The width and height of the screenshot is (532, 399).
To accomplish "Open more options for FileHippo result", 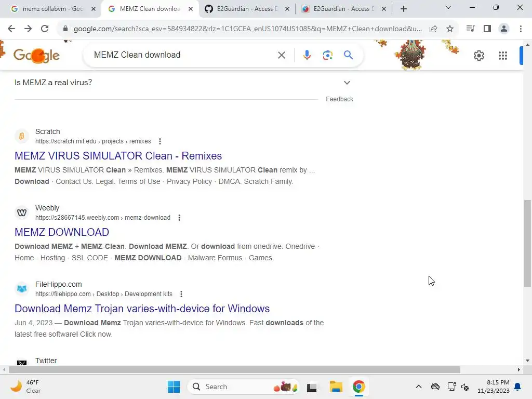I will [x=181, y=294].
